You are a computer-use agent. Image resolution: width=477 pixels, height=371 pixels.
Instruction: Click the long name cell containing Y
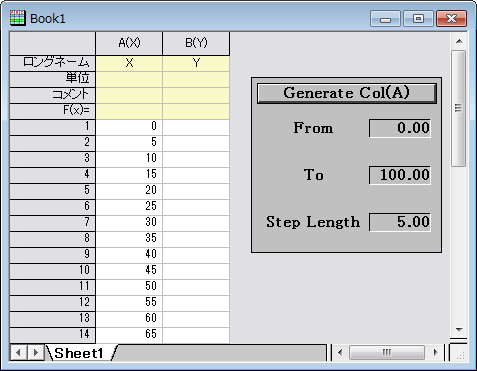pyautogui.click(x=196, y=63)
